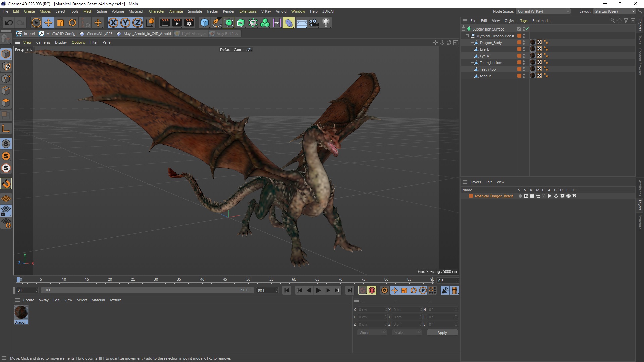644x362 pixels.
Task: Open the viewport hamburger menu
Action: coord(18,42)
